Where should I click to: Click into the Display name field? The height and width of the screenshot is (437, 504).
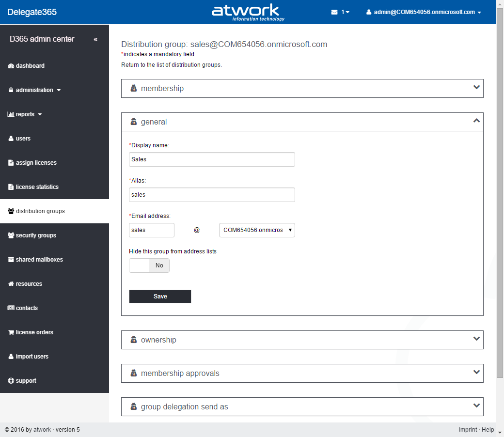[212, 159]
